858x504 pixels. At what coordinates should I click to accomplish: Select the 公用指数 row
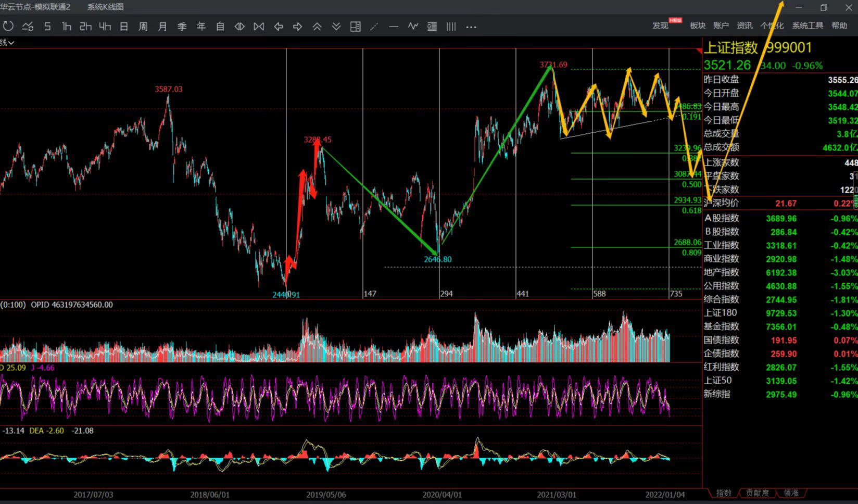[780, 286]
